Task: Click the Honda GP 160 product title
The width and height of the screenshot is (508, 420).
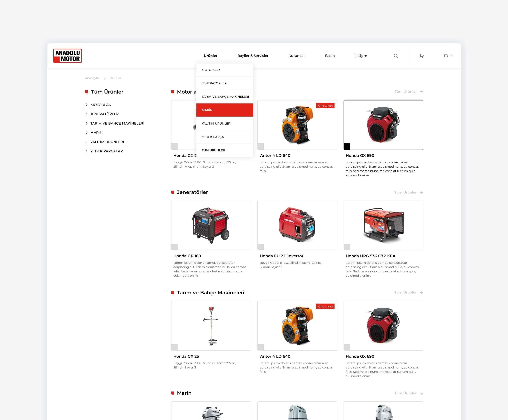Action: (x=187, y=256)
